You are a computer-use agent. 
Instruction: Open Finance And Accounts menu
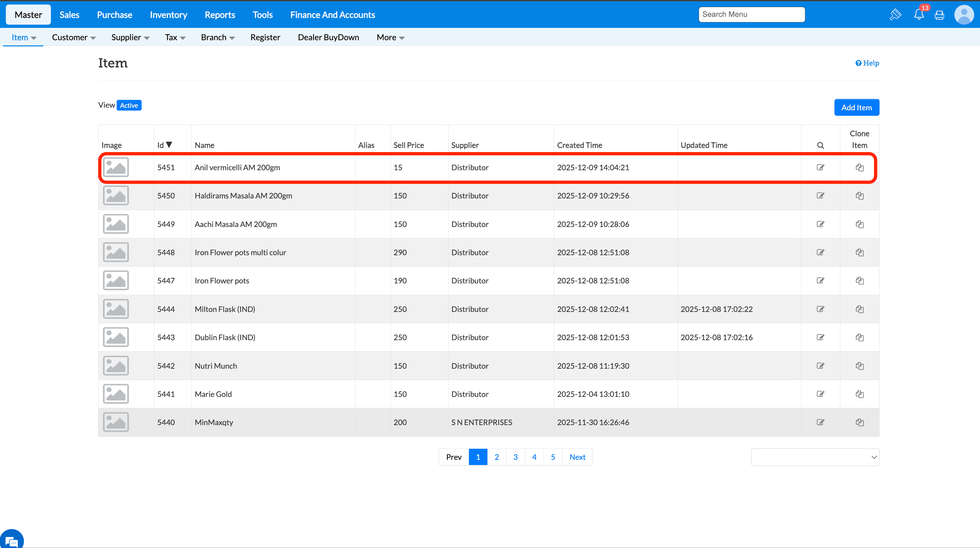click(x=332, y=15)
